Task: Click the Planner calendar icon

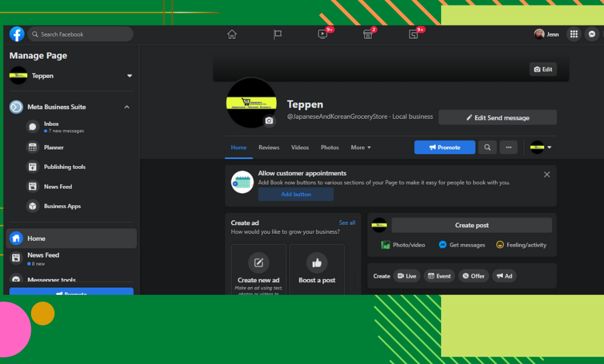Action: click(x=33, y=147)
